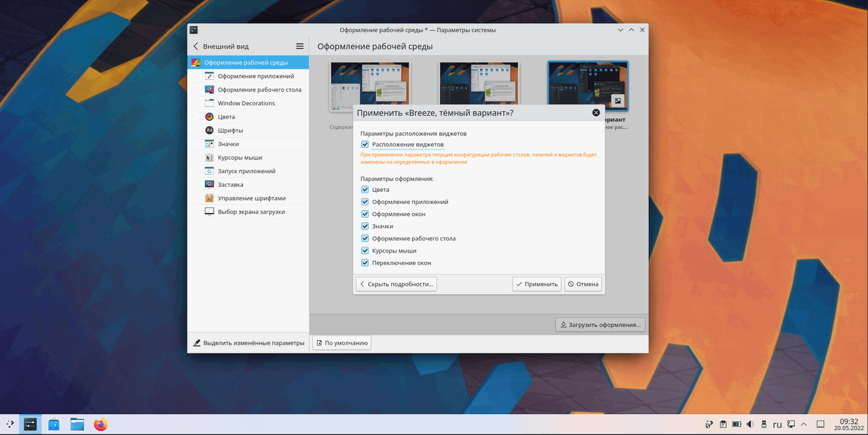This screenshot has width=868, height=435.
Task: Go back from Внешний вид
Action: click(x=196, y=46)
